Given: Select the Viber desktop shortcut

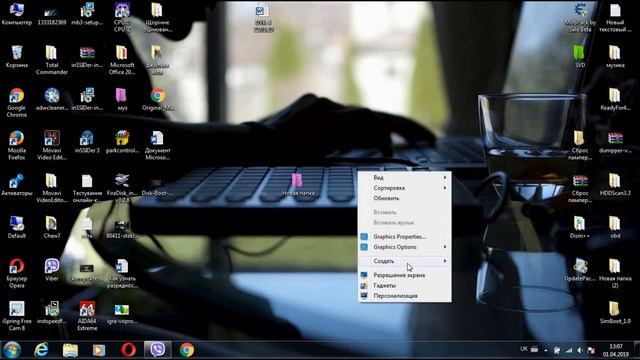Looking at the screenshot, I should (52, 270).
